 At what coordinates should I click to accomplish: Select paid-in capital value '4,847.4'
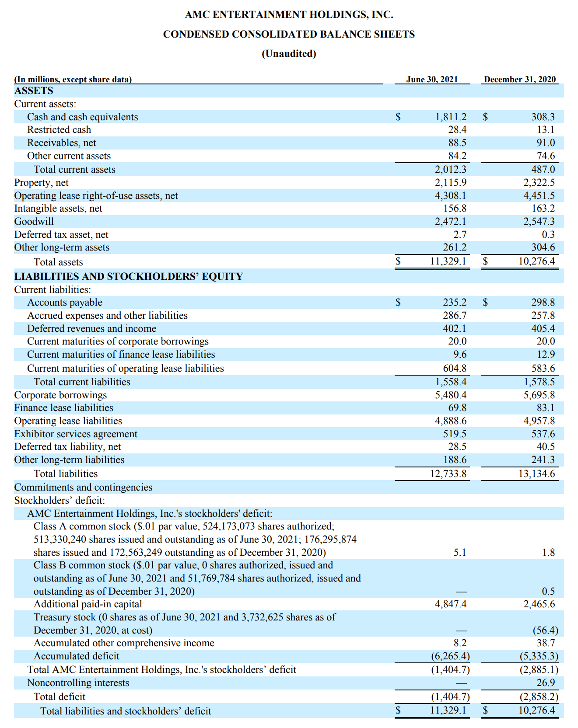(451, 604)
